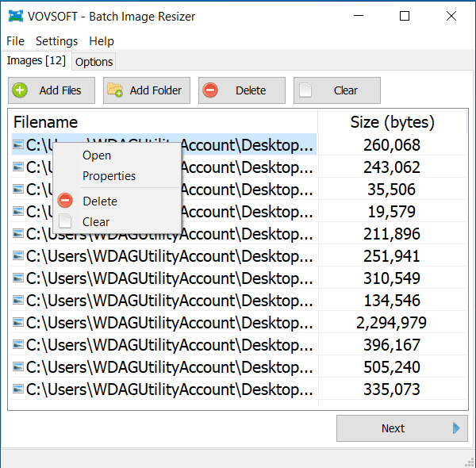
Task: Click the Next button
Action: click(402, 428)
